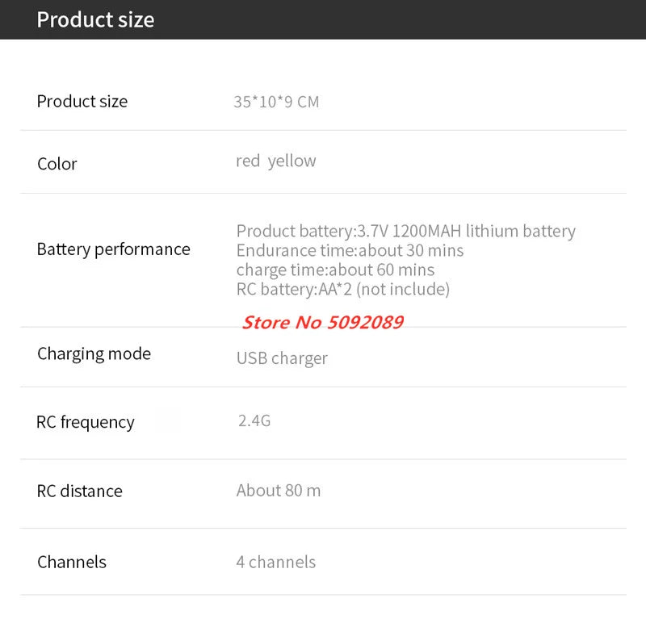The height and width of the screenshot is (644, 646).
Task: Click the RC battery AA*2 line
Action: [x=342, y=289]
